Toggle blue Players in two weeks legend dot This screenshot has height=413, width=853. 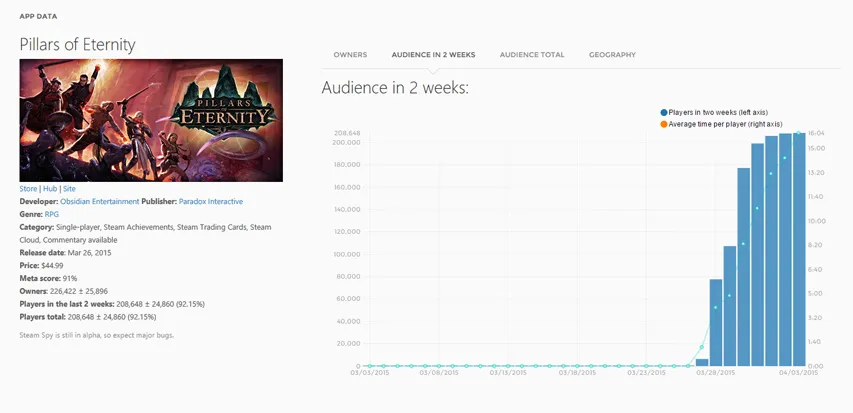[x=664, y=112]
